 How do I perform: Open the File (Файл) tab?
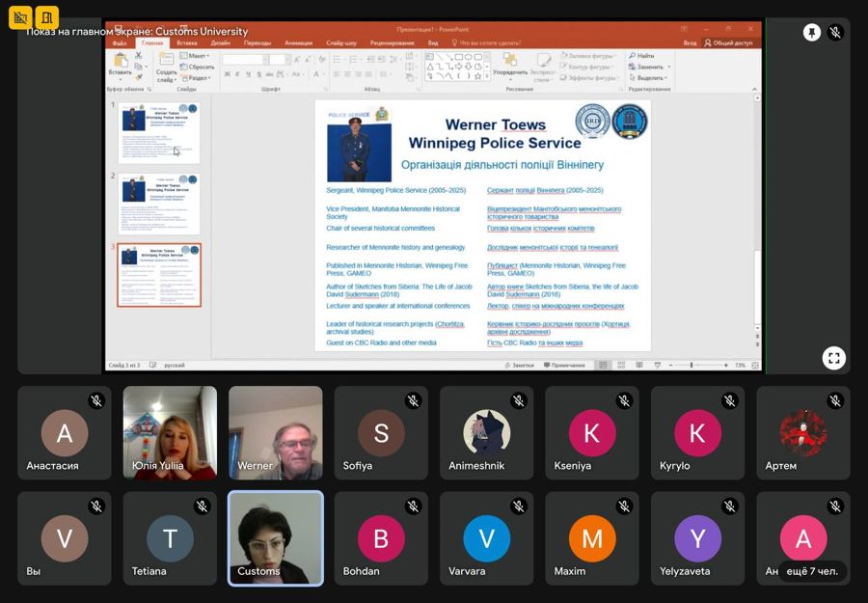[x=120, y=42]
